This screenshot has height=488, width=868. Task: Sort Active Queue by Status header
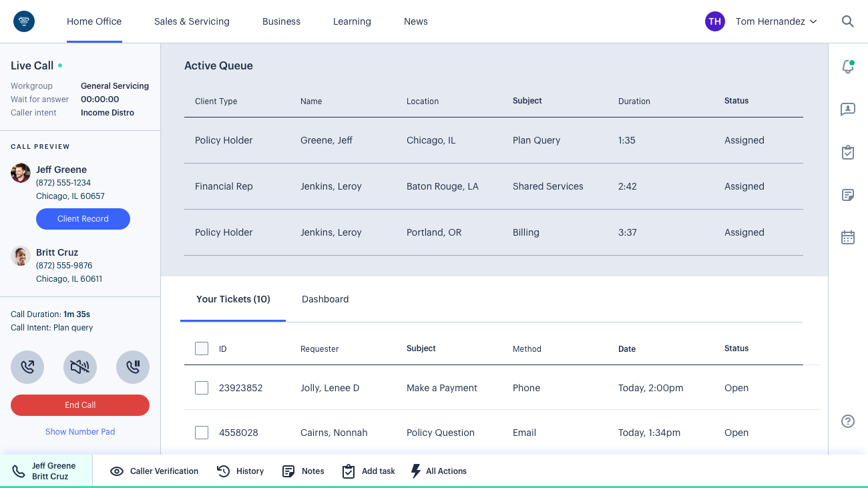click(x=736, y=101)
